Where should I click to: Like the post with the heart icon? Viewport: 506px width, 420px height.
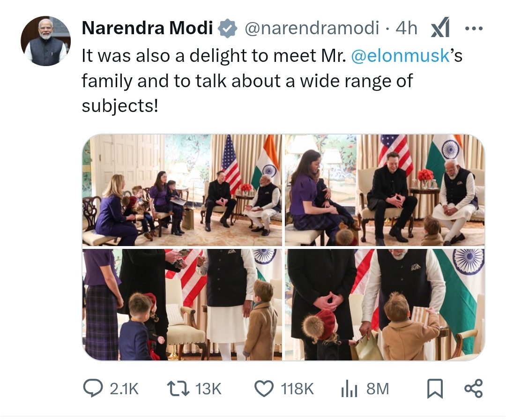coord(264,389)
